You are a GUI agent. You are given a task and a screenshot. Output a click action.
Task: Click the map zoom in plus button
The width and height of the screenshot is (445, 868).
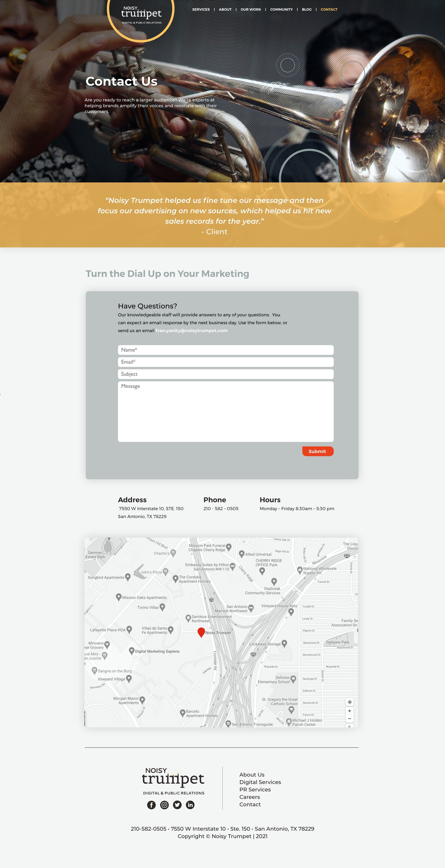click(x=350, y=711)
